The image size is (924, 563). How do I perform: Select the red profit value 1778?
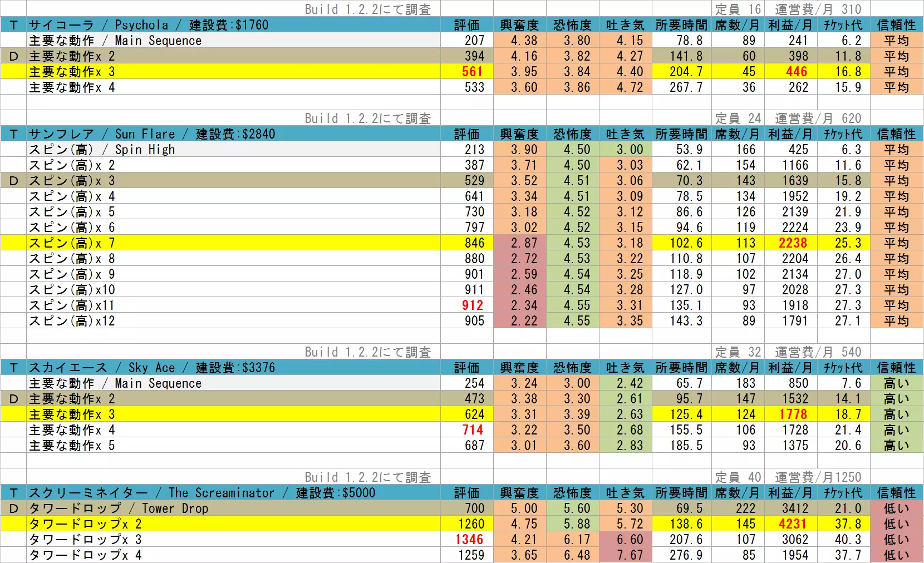[x=793, y=414]
